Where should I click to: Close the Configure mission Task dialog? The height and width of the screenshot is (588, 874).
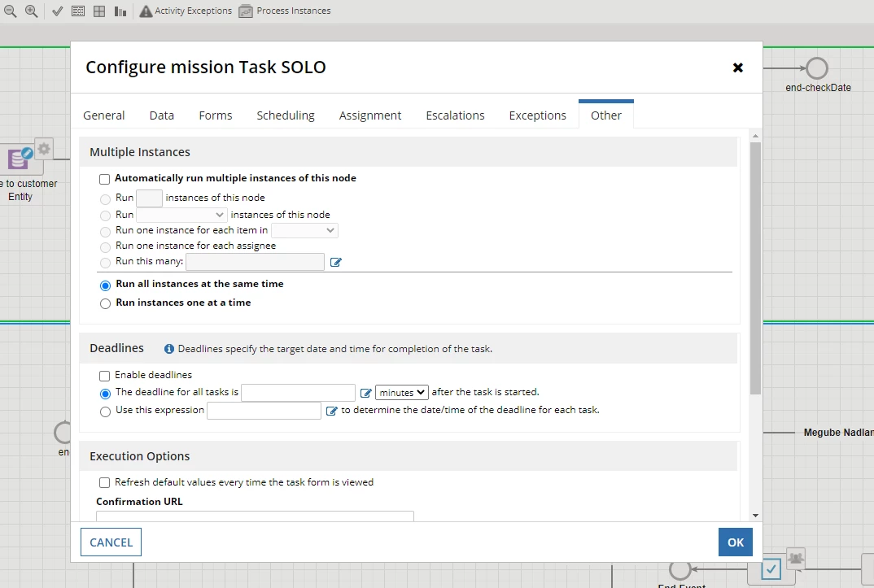[737, 68]
